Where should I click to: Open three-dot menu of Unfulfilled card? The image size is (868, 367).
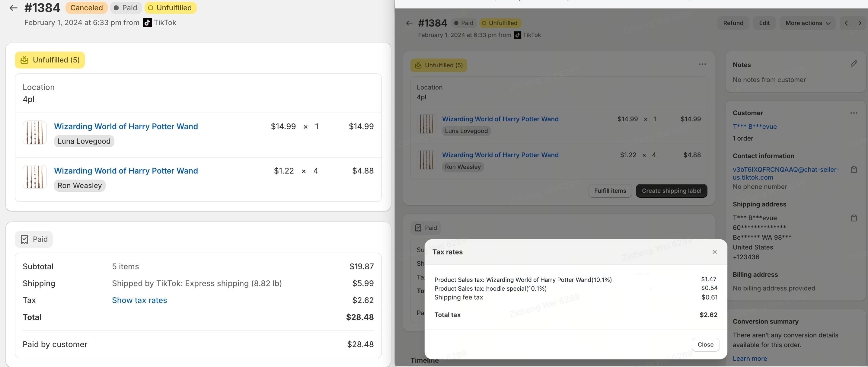coord(702,64)
